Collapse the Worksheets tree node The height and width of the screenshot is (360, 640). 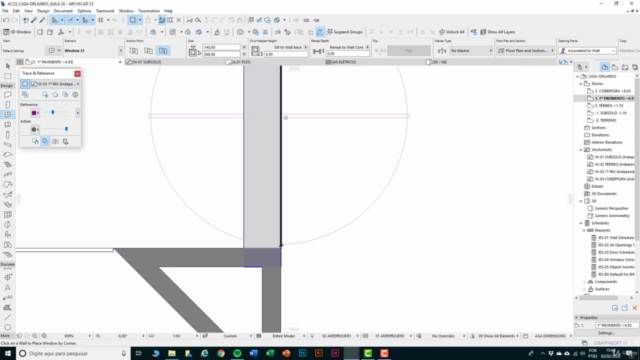tap(581, 150)
